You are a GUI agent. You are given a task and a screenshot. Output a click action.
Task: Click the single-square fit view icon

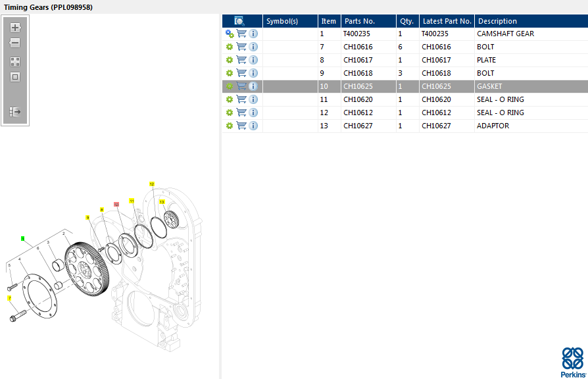[15, 77]
